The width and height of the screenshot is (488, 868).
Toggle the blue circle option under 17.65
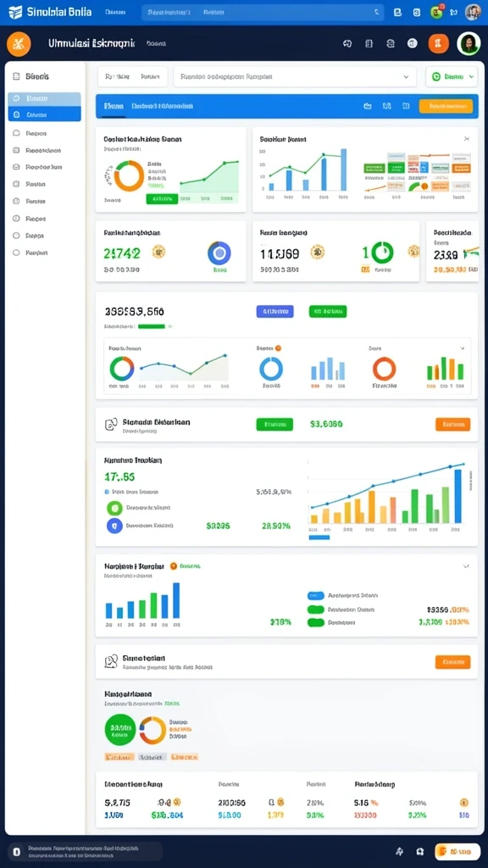[114, 526]
